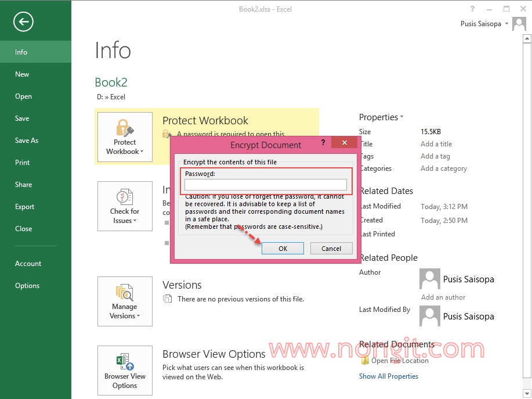Close the Encrypt Document dialog with X
Screen dimensions: 532x399
344,143
